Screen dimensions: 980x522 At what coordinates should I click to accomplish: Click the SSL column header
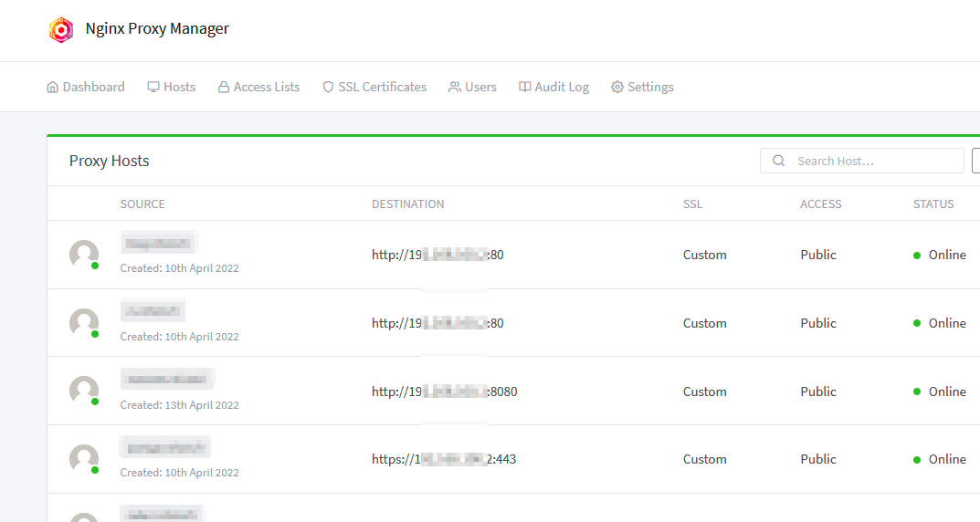click(692, 204)
